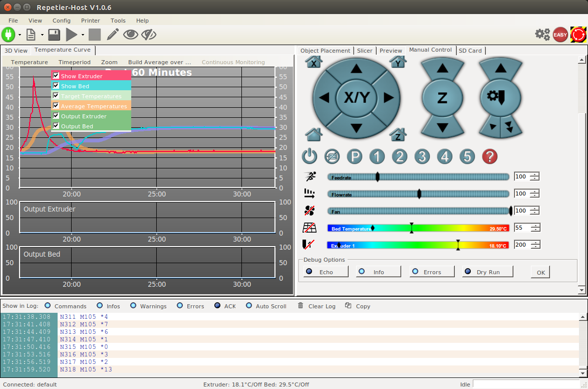Viewport: 588px width, 389px height.
Task: Open the Temperature chart menu
Action: [x=29, y=62]
